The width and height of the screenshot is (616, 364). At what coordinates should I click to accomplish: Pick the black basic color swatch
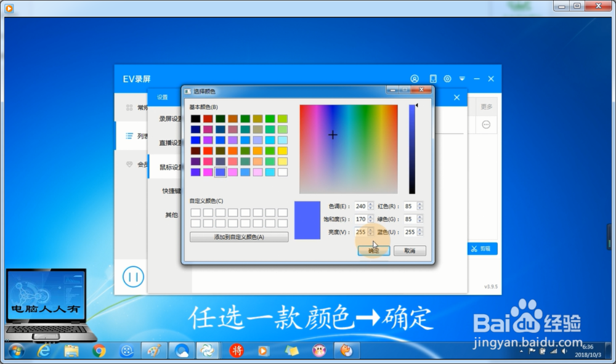196,119
